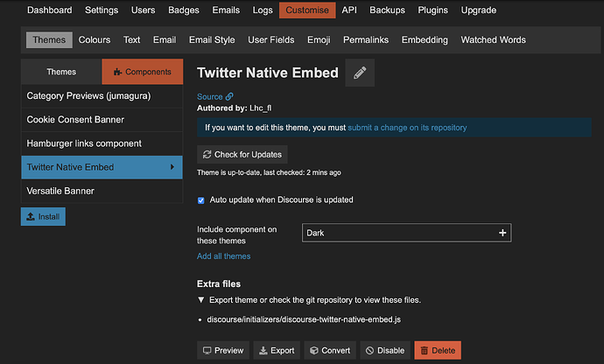This screenshot has width=604, height=364.
Task: Click Check for Updates button
Action: [242, 155]
